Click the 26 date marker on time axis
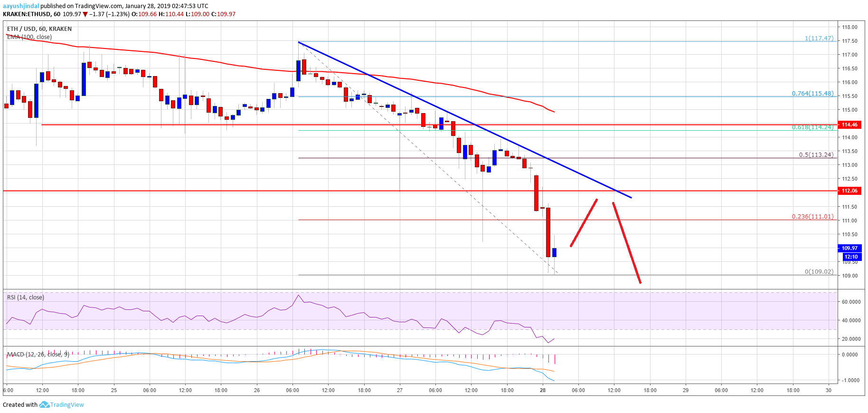This screenshot has height=413, width=868. 257,390
